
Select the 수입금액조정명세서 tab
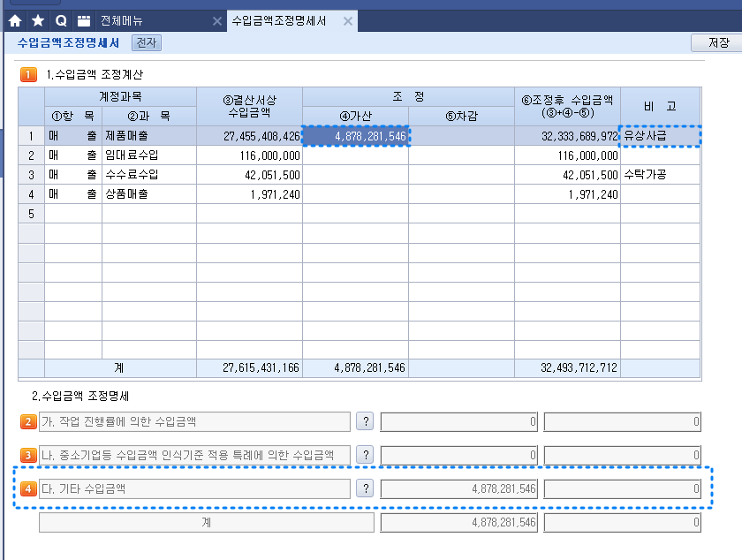click(x=278, y=20)
